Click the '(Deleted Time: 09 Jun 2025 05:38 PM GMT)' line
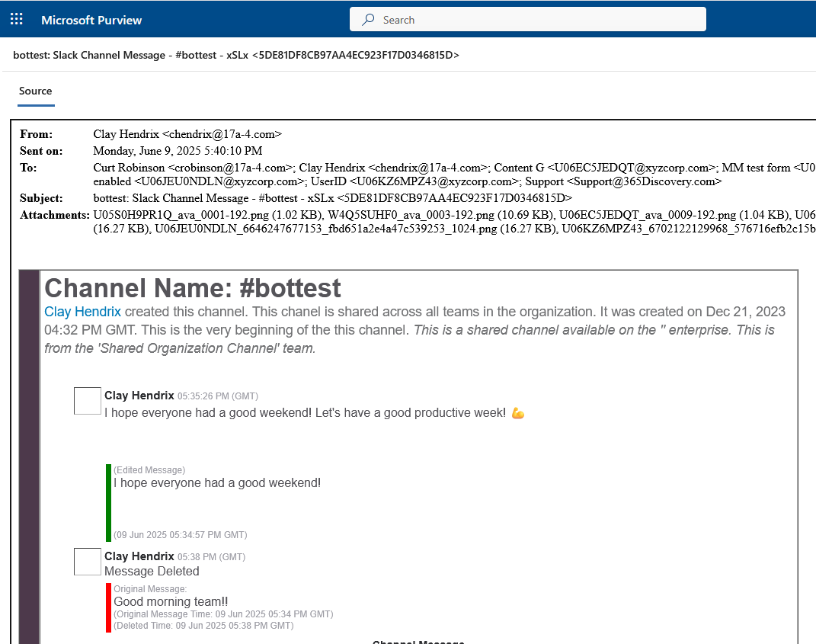 coord(203,626)
